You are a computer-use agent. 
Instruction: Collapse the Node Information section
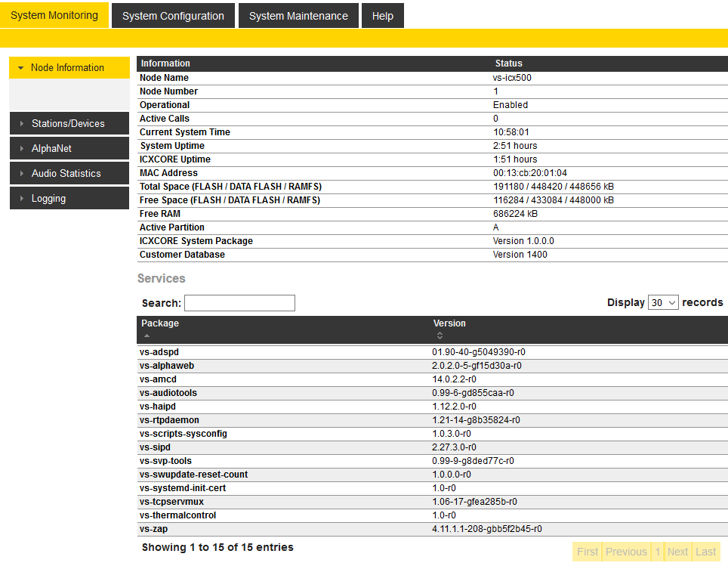click(x=69, y=68)
